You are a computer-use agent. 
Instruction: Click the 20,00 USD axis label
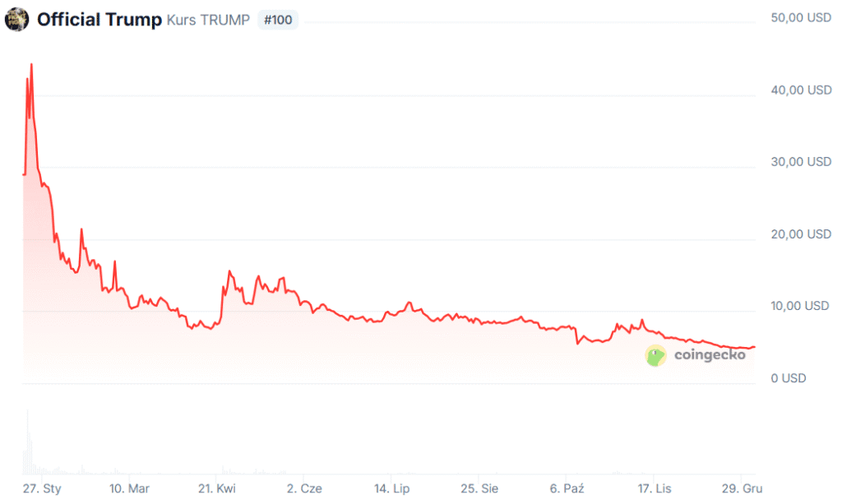800,234
